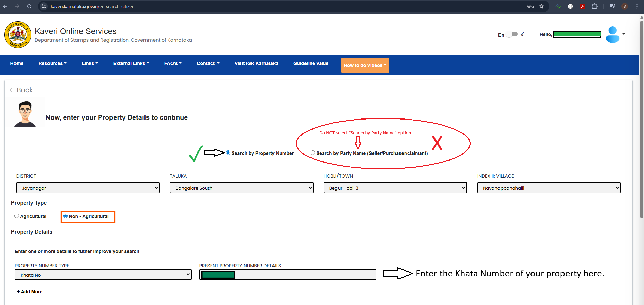Expand the Contact menu
The width and height of the screenshot is (644, 305).
[x=208, y=63]
